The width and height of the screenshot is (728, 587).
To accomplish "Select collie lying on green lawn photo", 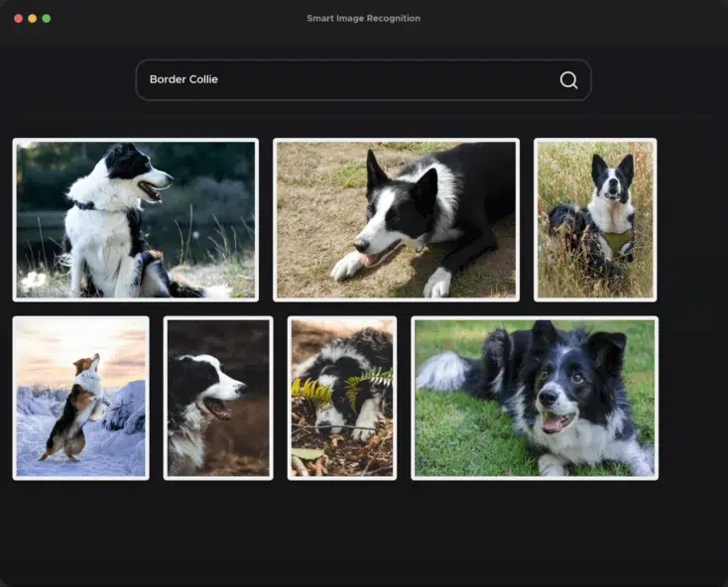I will point(535,399).
